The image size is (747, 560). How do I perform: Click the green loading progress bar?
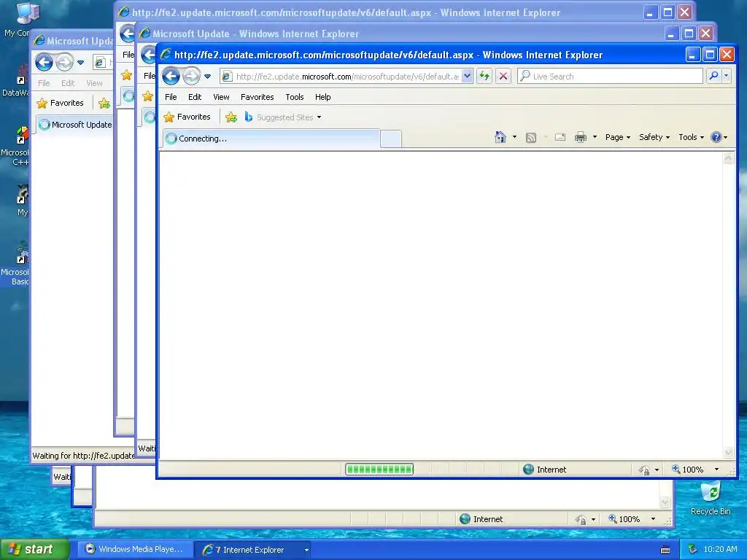(379, 470)
